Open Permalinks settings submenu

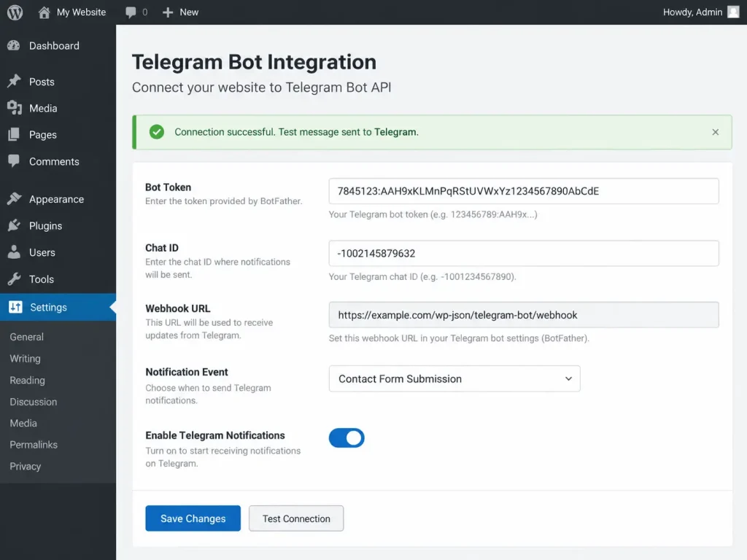click(34, 444)
